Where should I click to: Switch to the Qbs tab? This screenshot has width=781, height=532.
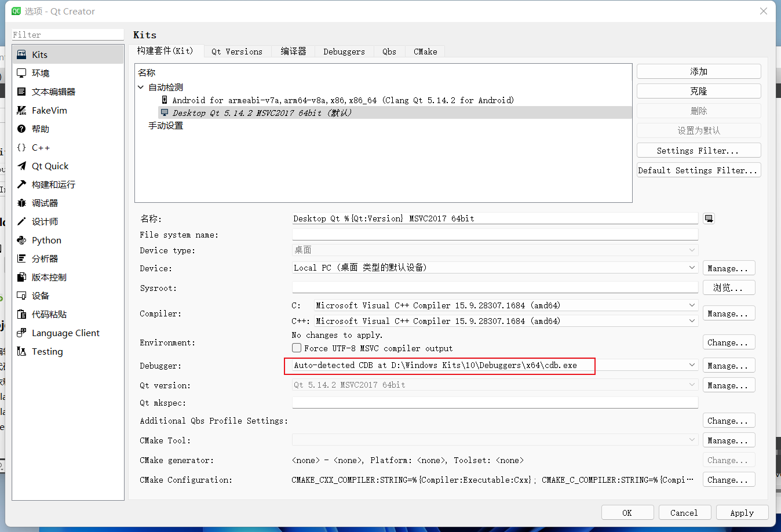(x=389, y=52)
